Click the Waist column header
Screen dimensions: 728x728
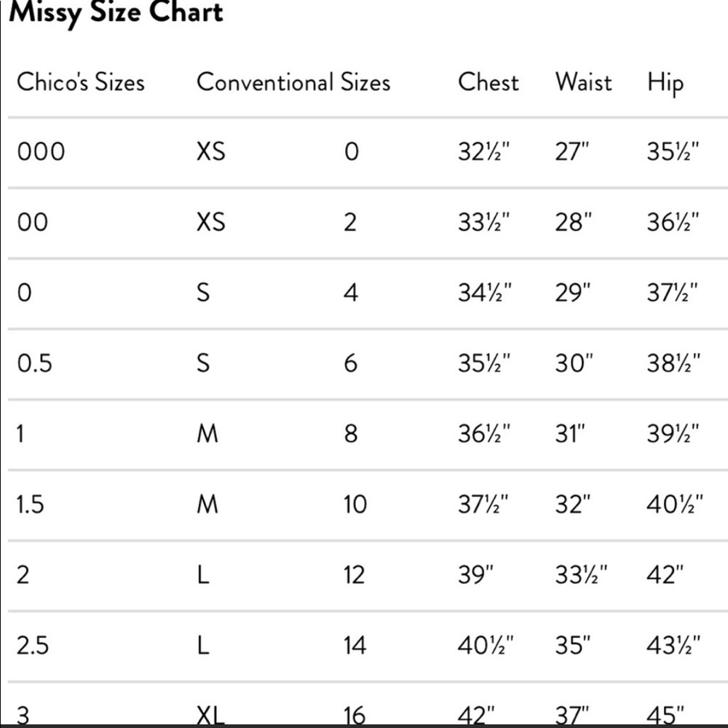coord(583,82)
